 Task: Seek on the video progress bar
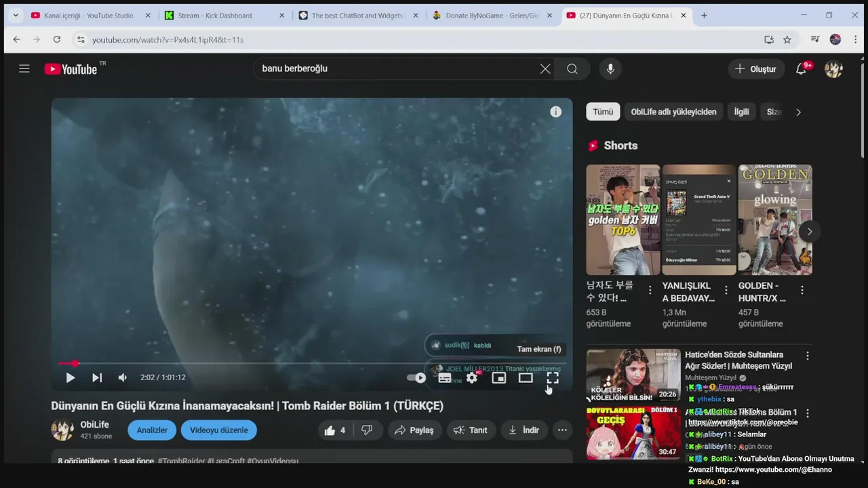[312, 363]
